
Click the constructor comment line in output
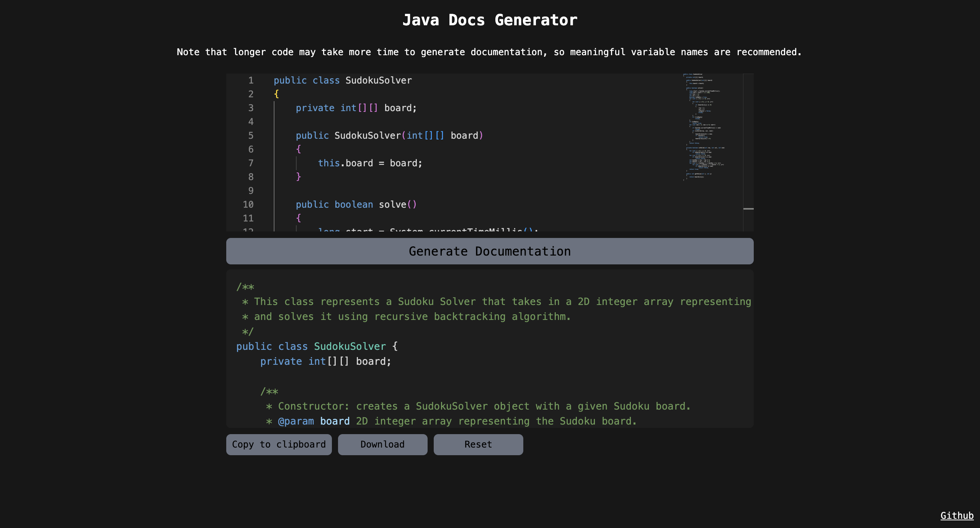click(x=479, y=406)
